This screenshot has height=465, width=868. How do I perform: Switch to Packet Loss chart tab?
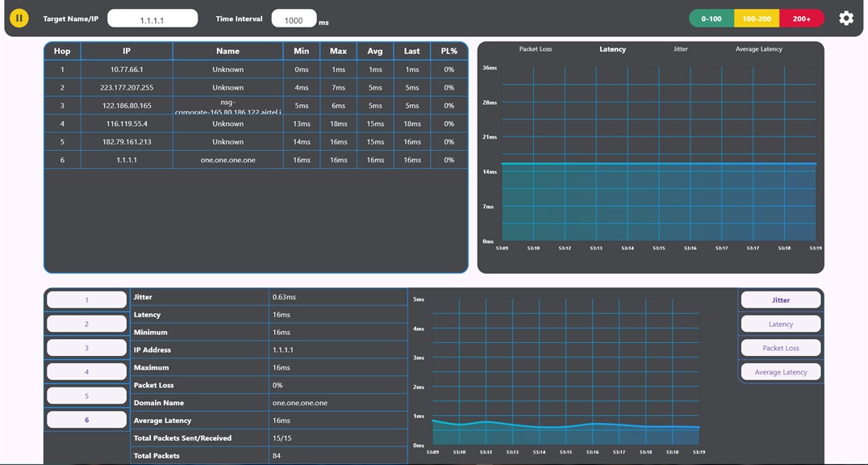coord(536,49)
